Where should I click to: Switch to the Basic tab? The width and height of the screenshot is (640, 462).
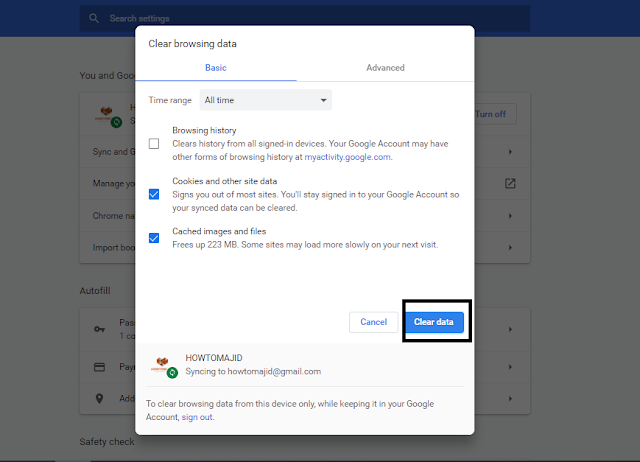tap(216, 68)
